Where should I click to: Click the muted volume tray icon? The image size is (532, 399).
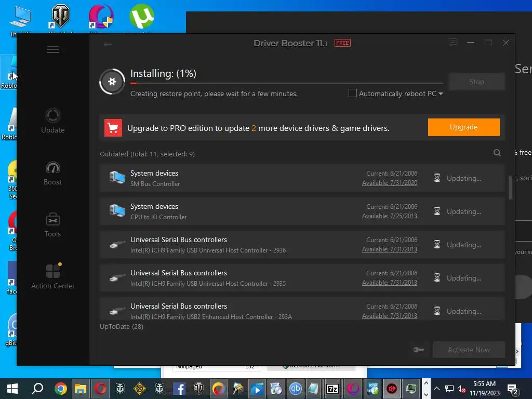[x=461, y=389]
